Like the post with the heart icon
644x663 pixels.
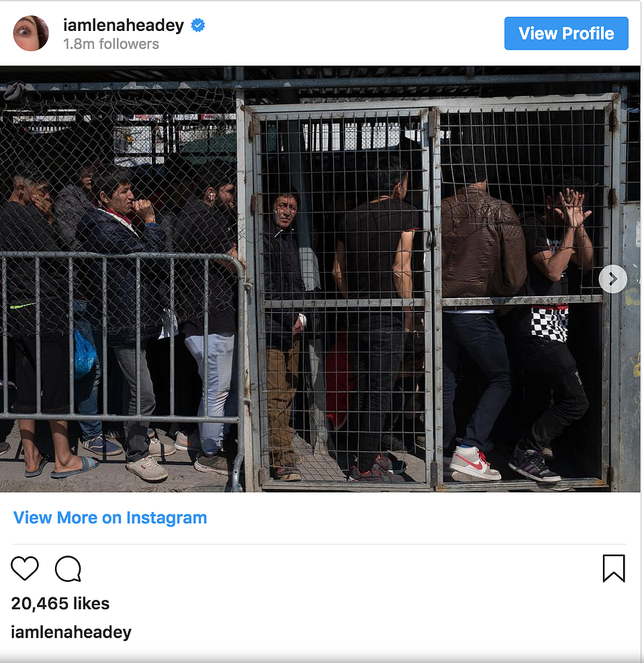(24, 568)
